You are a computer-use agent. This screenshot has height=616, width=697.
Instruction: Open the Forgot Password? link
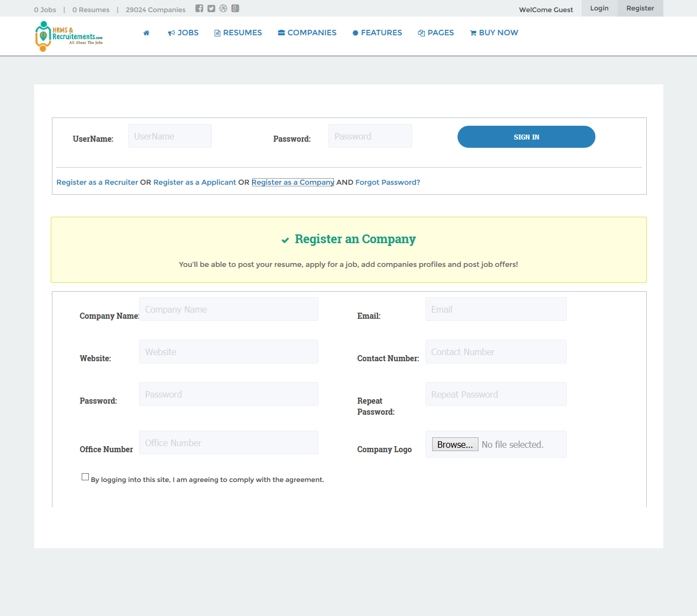[x=388, y=183]
